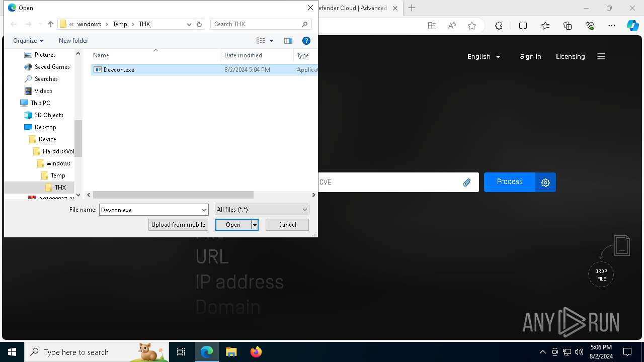This screenshot has height=362, width=644.
Task: Navigate back in Open dialog
Action: coord(14,24)
